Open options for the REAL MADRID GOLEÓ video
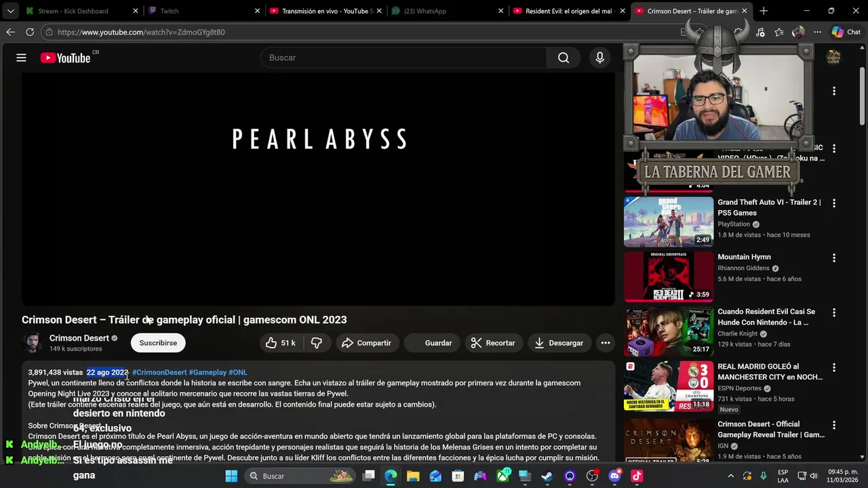868x488 pixels. (834, 367)
